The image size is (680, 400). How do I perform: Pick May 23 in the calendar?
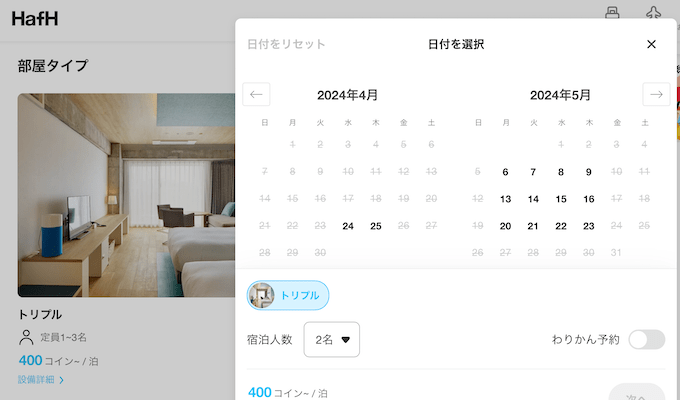pyautogui.click(x=589, y=226)
